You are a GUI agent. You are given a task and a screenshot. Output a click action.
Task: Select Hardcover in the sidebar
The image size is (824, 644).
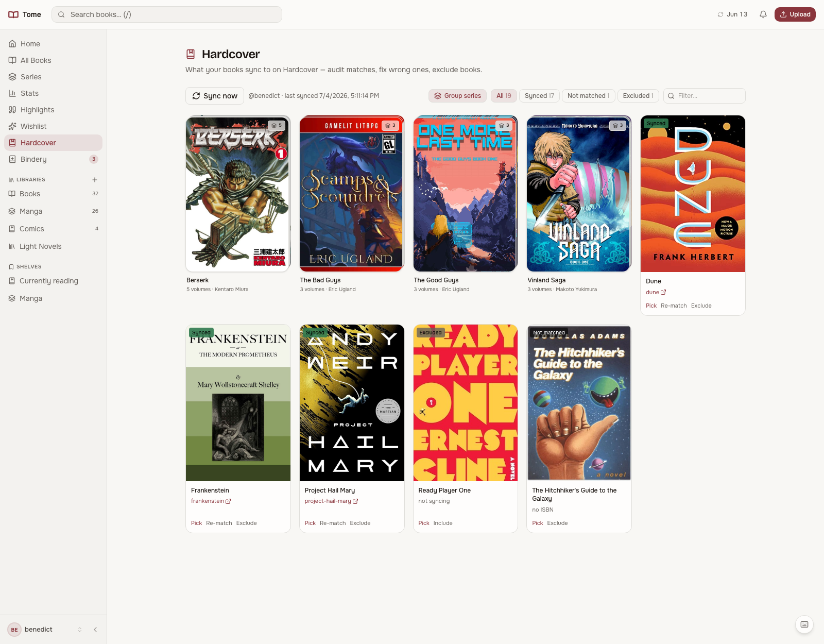[x=53, y=143]
